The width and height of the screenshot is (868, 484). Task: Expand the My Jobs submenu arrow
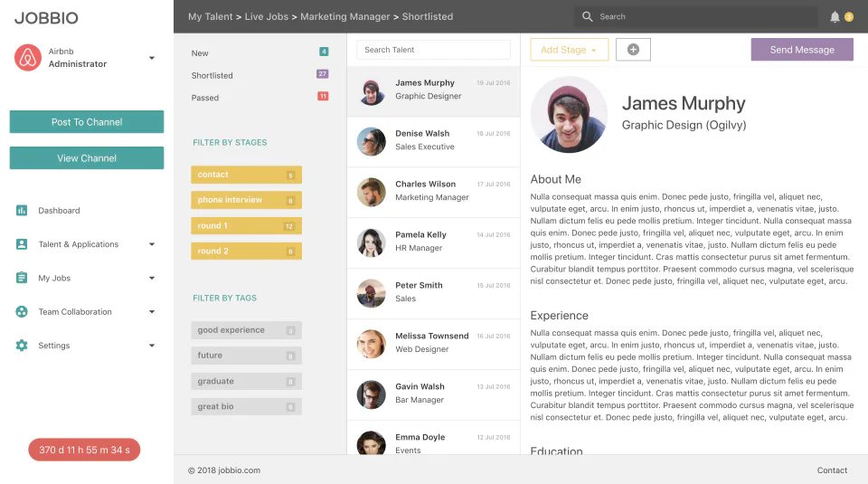[x=152, y=278]
